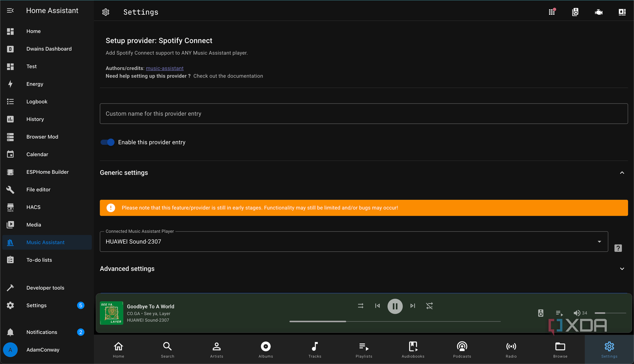This screenshot has width=634, height=364.
Task: Open the play queue icon
Action: click(x=559, y=313)
